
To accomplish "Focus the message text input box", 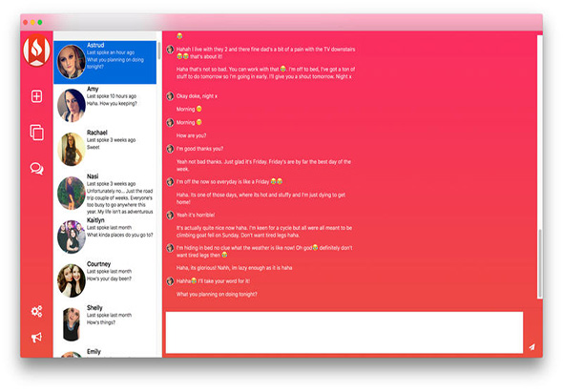I will tap(344, 333).
